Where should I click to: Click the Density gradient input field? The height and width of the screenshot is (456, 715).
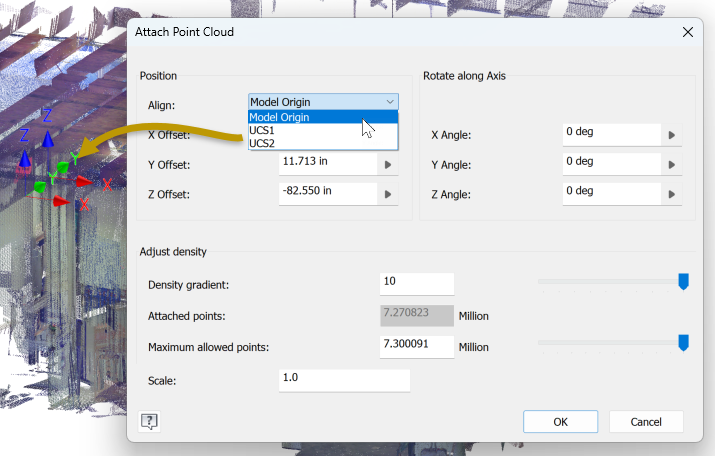(x=417, y=284)
